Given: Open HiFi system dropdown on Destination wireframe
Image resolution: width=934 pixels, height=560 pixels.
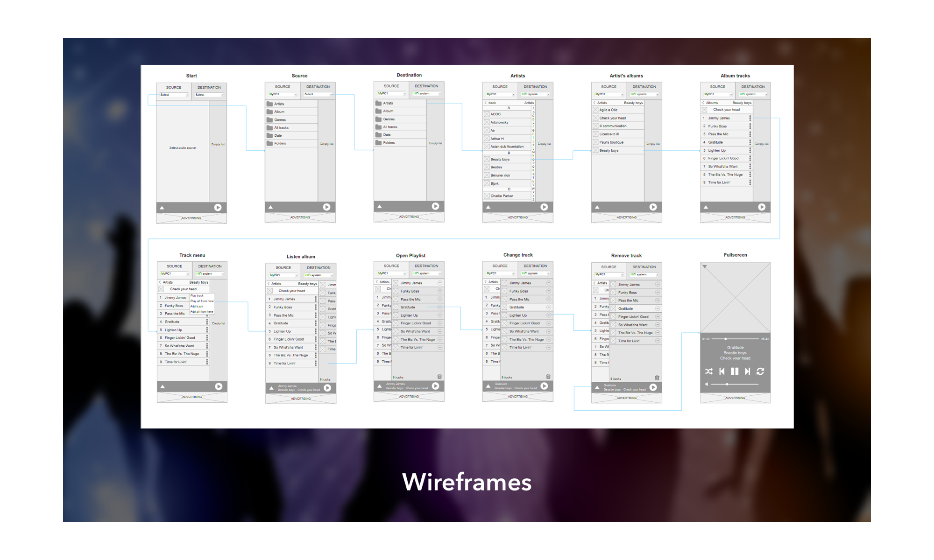Looking at the screenshot, I should pos(426,93).
